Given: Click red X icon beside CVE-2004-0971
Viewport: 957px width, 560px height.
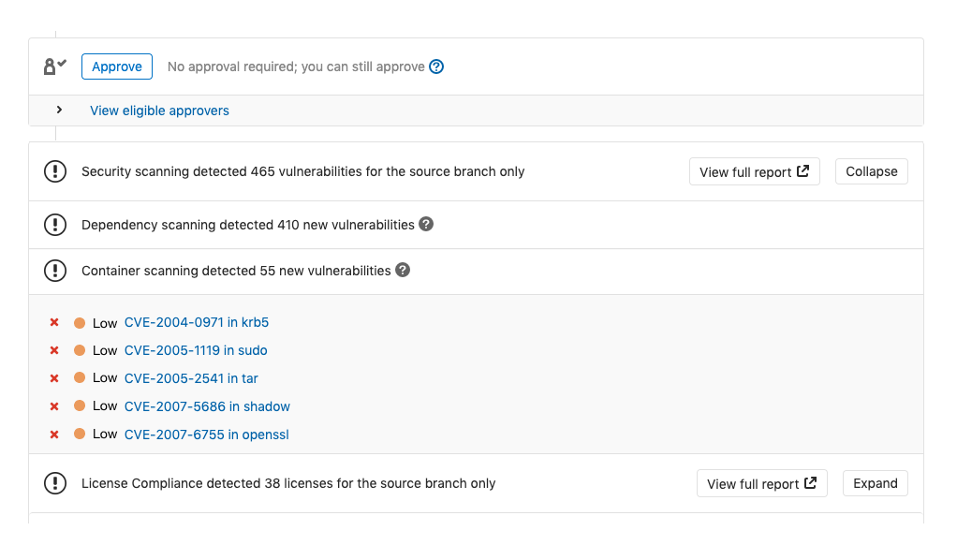Looking at the screenshot, I should click(x=54, y=322).
